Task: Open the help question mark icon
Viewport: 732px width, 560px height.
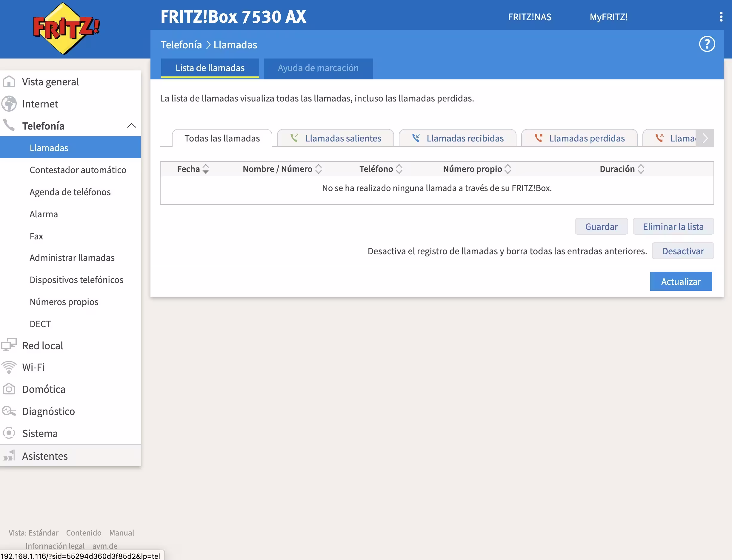Action: pyautogui.click(x=707, y=44)
